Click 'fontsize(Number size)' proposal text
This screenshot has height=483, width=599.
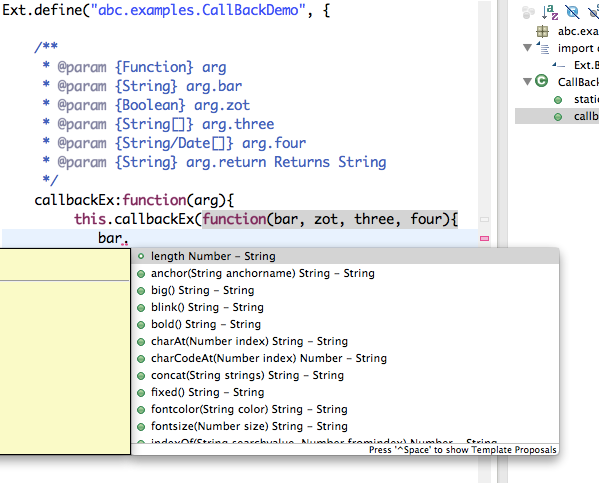249,426
